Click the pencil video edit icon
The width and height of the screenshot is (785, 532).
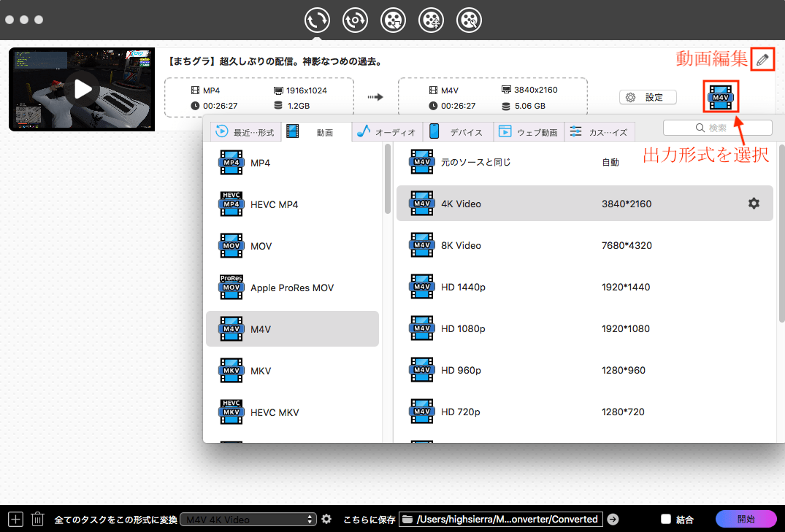tap(762, 61)
